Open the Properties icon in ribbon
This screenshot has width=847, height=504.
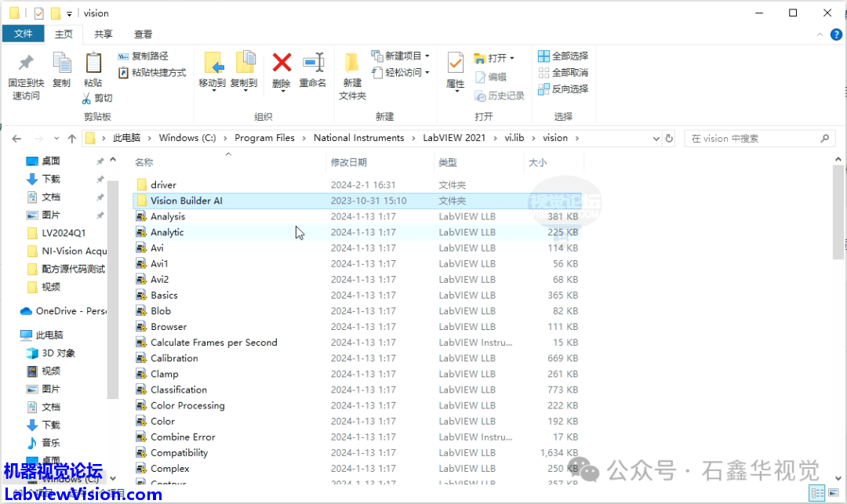[456, 64]
